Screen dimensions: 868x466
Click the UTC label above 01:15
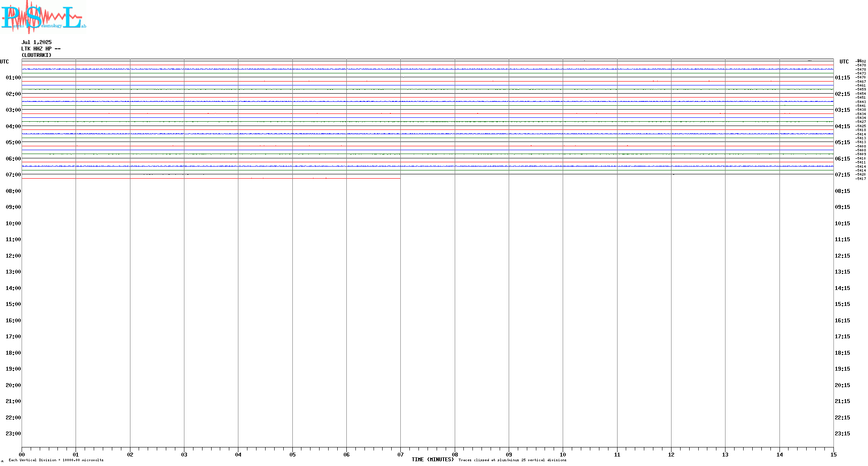844,62
